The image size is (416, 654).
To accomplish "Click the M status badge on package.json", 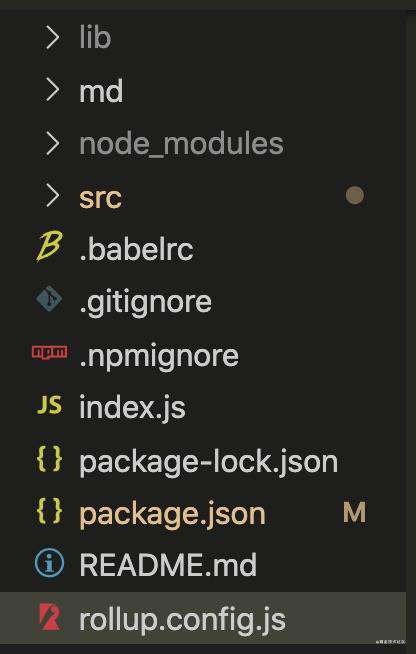I will point(355,512).
